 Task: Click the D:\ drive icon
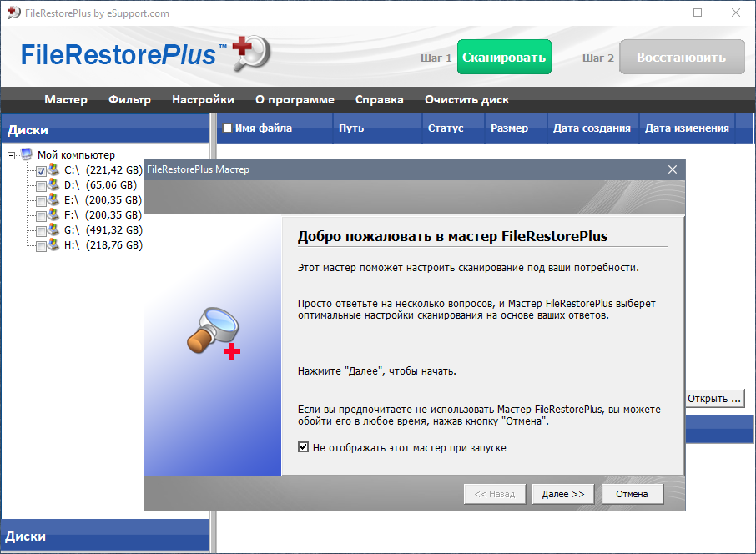pyautogui.click(x=53, y=184)
